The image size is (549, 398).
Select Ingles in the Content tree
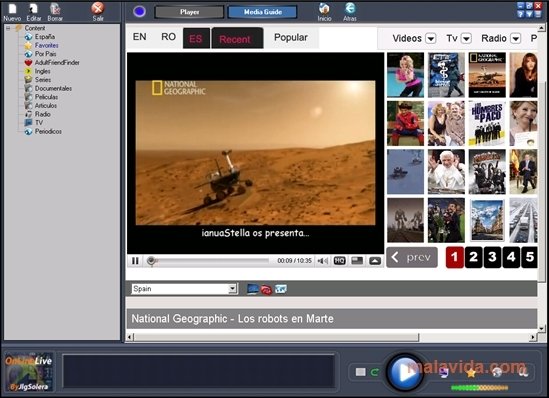click(x=42, y=71)
